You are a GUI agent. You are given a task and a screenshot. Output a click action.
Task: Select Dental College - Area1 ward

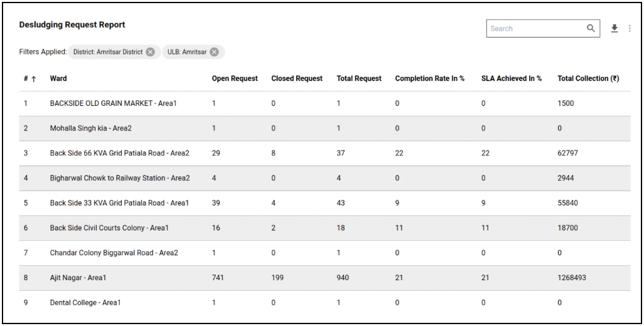click(85, 303)
